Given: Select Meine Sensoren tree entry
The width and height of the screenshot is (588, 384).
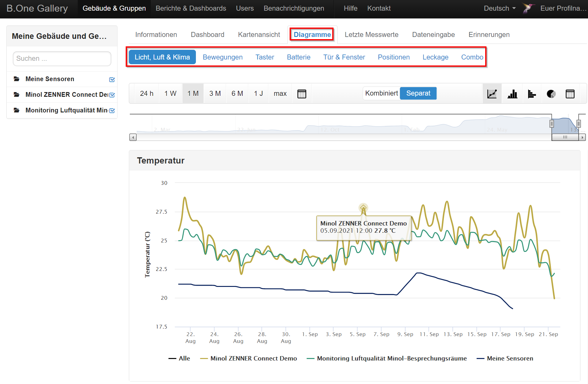Looking at the screenshot, I should (x=50, y=79).
